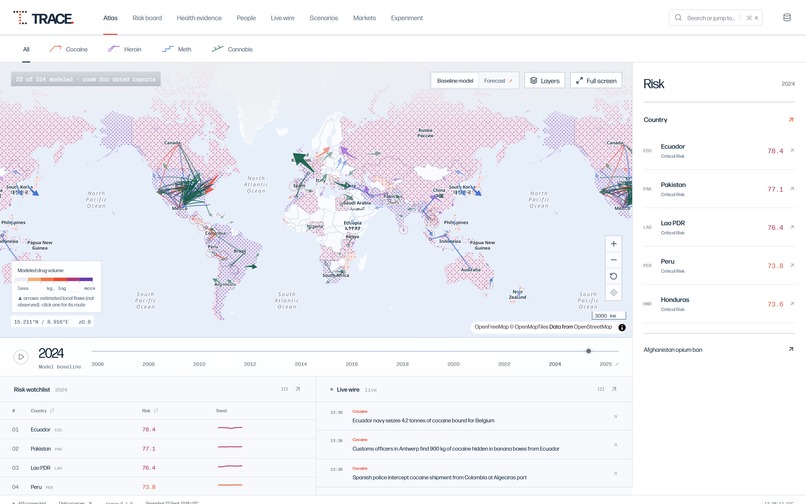Play the timeline animation

tap(21, 356)
